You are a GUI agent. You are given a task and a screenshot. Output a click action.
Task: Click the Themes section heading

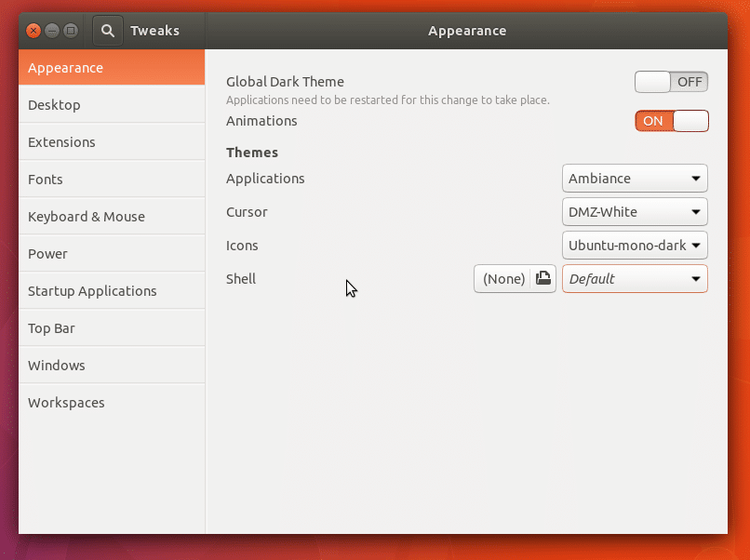point(252,153)
